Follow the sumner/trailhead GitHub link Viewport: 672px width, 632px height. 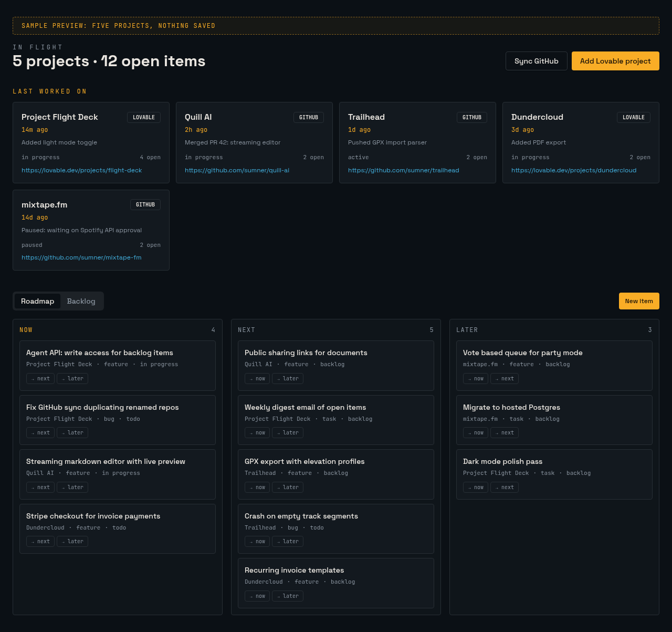[404, 170]
